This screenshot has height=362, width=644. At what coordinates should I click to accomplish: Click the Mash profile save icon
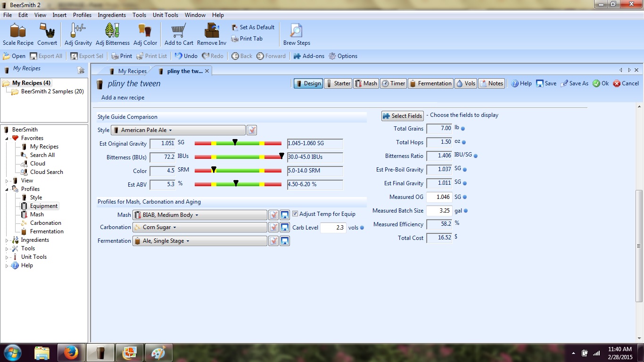(x=285, y=215)
